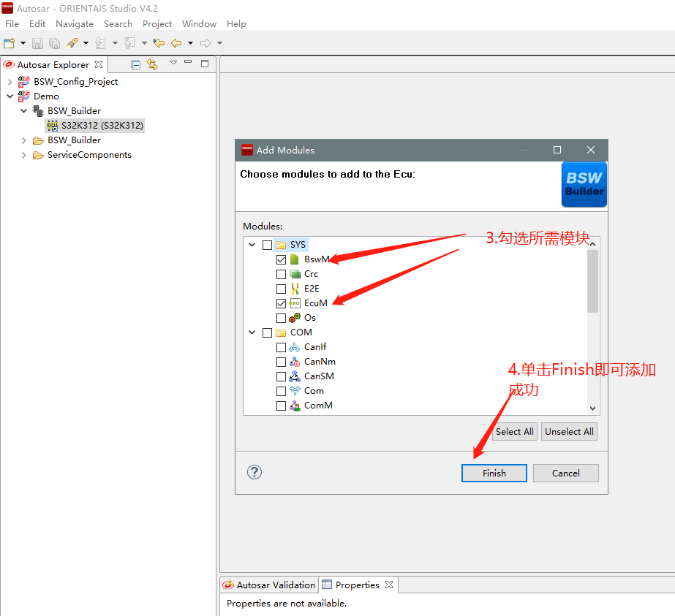675x616 pixels.
Task: Open the Navigate menu
Action: coord(75,23)
